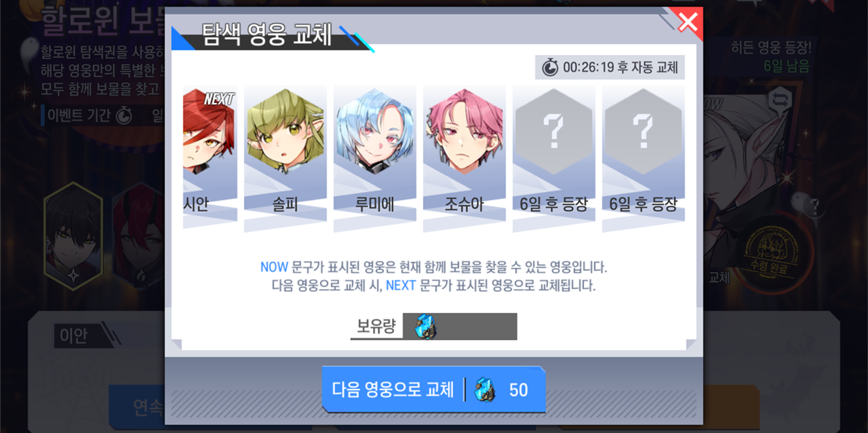The width and height of the screenshot is (868, 433).
Task: Click the crystal currency icon on replace button
Action: [x=484, y=390]
